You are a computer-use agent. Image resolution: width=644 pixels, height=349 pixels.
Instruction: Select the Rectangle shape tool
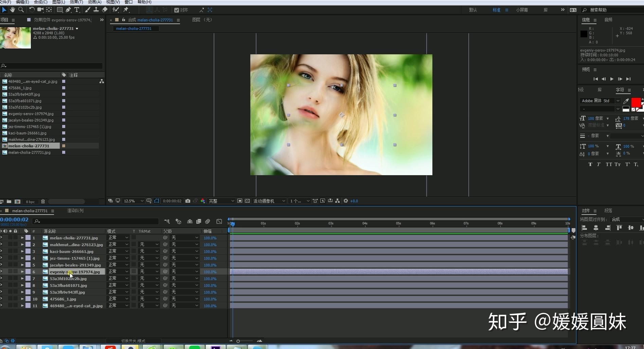[x=59, y=10]
